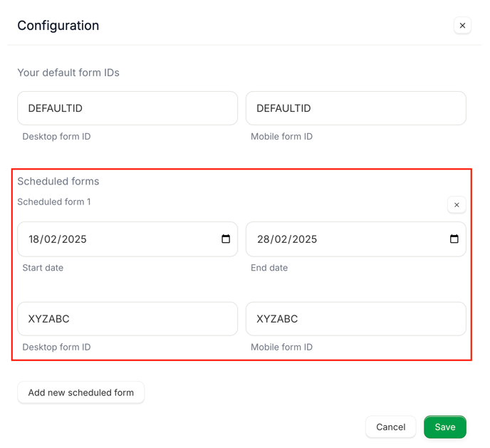Focus the scheduled Mobile form ID field with XYZABC
The height and width of the screenshot is (448, 490).
(356, 319)
